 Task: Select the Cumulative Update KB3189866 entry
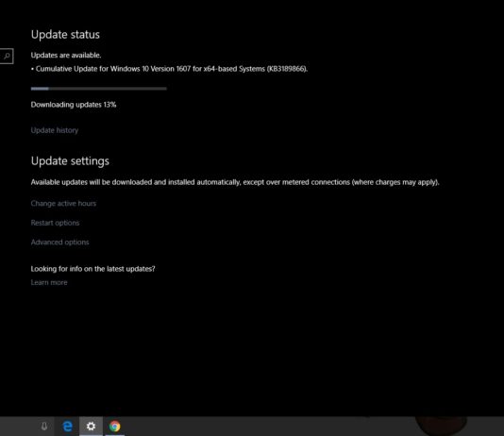169,69
